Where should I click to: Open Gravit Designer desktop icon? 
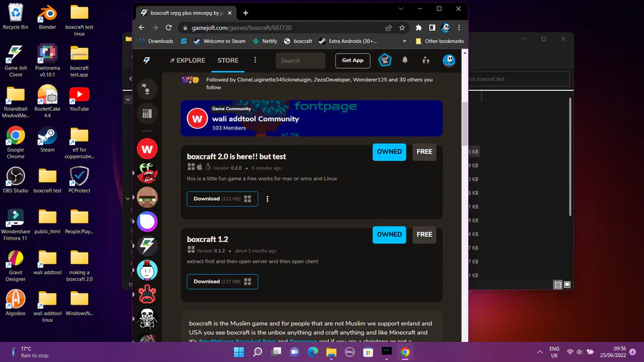(16, 265)
